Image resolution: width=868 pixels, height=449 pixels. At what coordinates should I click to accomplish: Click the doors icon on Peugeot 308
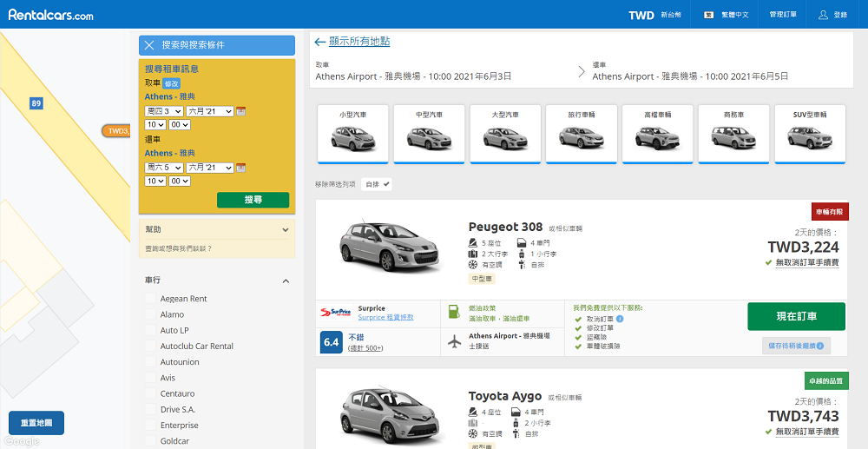click(x=522, y=242)
